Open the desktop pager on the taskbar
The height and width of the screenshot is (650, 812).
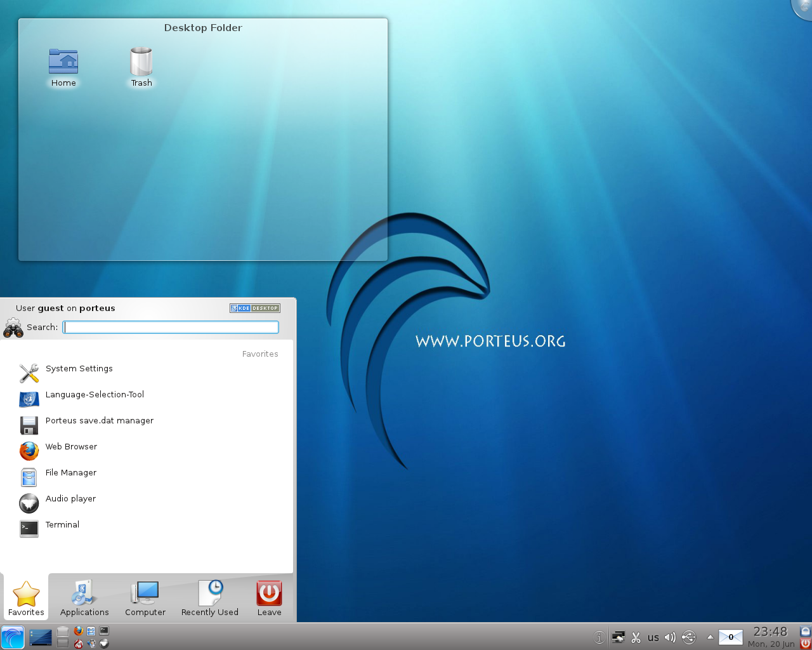pos(41,637)
